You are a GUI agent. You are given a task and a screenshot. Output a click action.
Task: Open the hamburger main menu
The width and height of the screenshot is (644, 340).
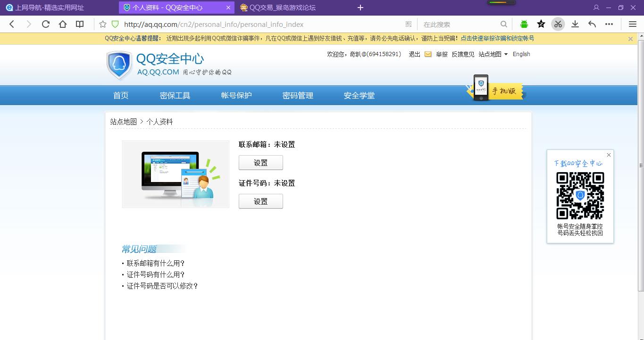633,24
